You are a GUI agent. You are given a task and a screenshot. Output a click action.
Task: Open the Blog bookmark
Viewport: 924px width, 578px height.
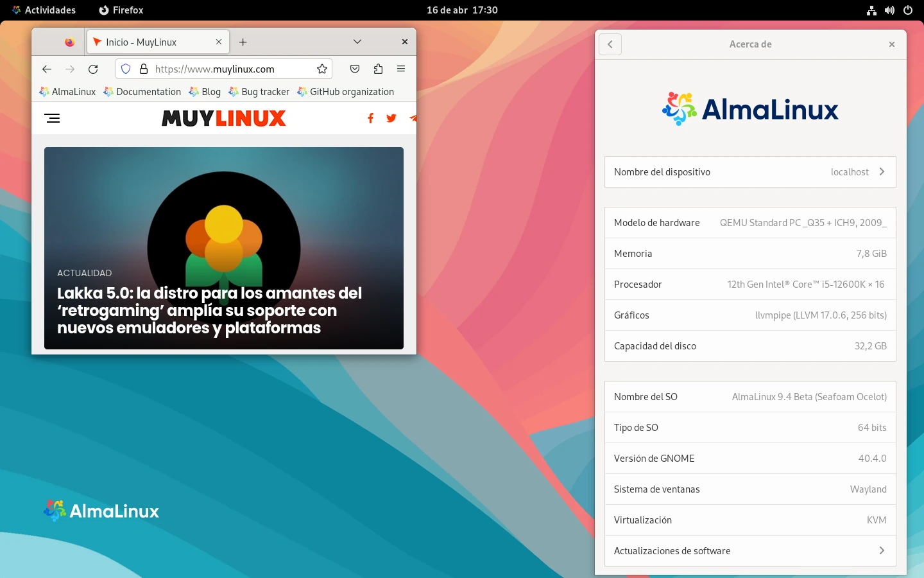coord(205,92)
